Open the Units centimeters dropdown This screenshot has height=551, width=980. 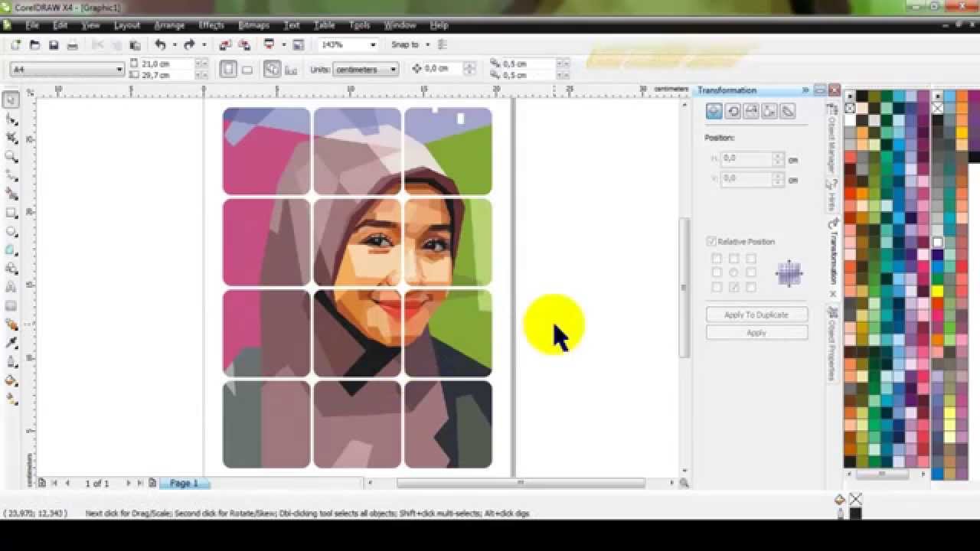point(393,70)
